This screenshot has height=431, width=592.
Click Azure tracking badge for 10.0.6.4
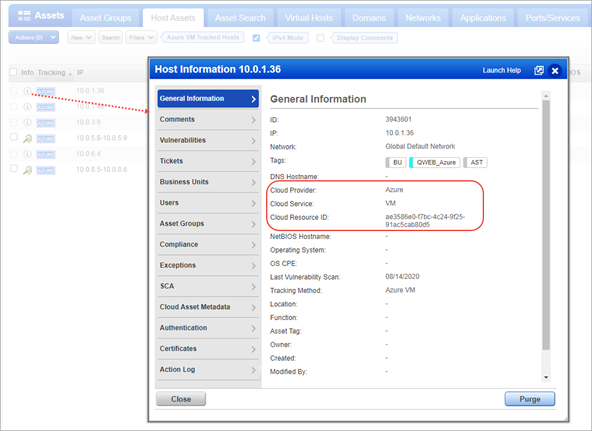click(x=46, y=155)
